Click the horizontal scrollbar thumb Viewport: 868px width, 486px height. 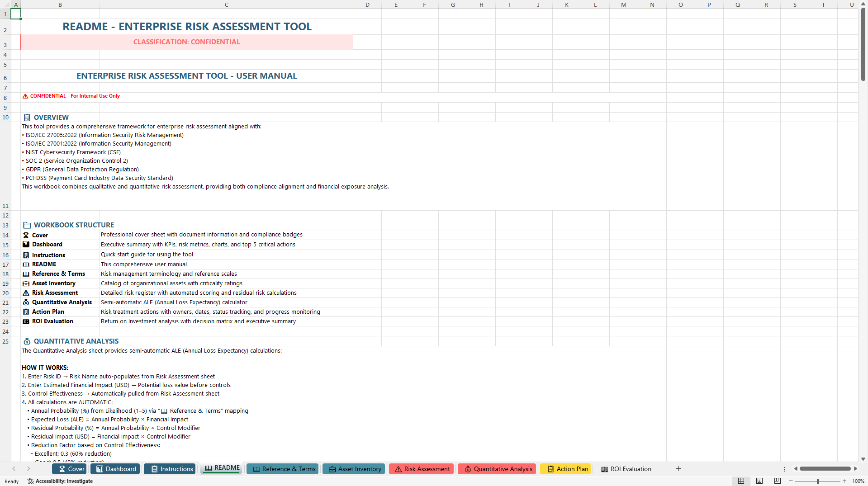click(x=825, y=469)
